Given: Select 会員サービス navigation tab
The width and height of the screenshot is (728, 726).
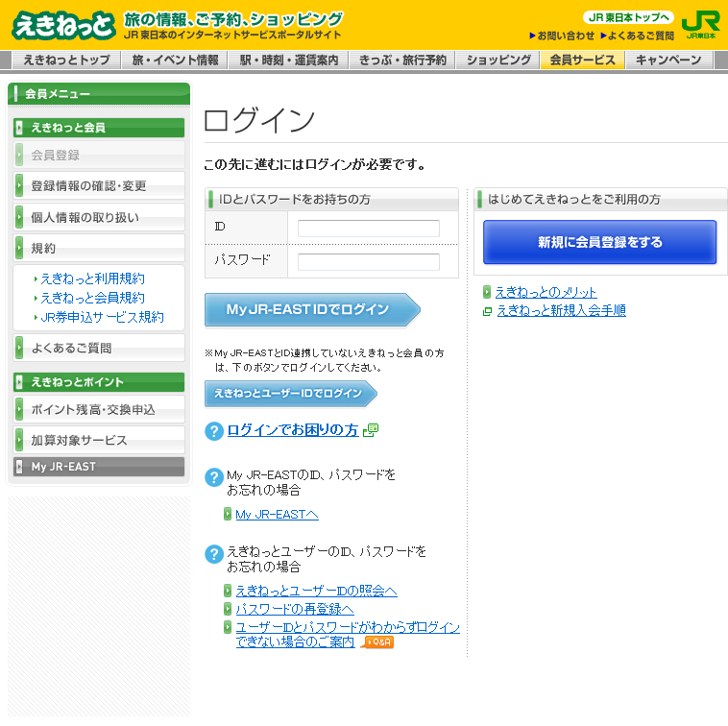Looking at the screenshot, I should point(583,60).
